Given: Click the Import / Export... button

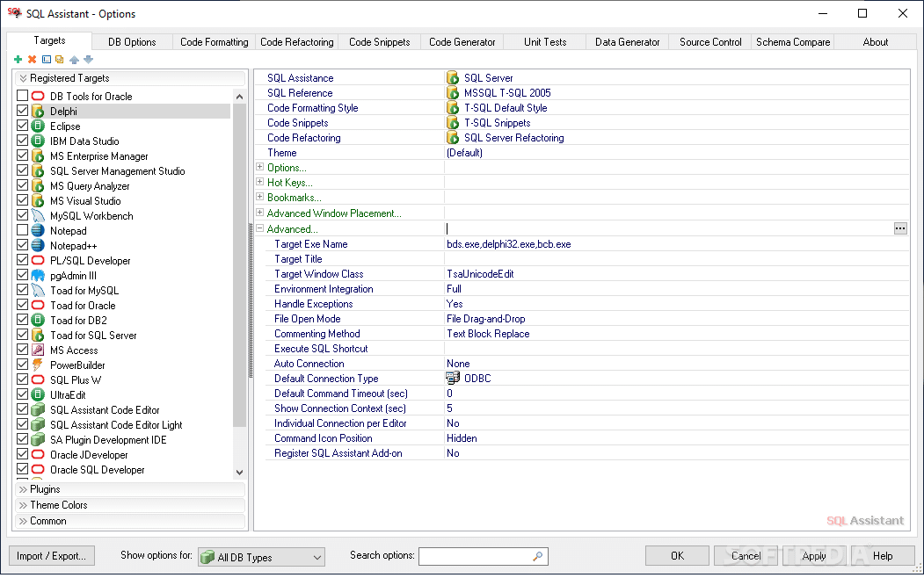Looking at the screenshot, I should pos(51,556).
